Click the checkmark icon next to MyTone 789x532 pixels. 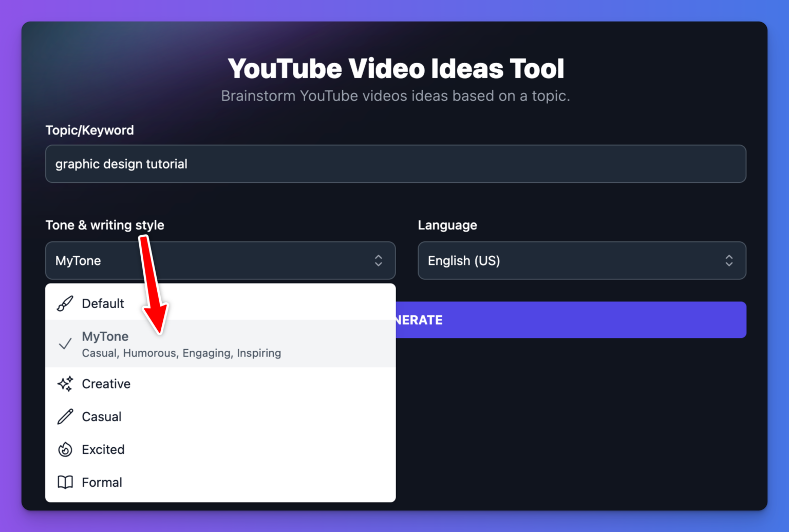point(65,343)
